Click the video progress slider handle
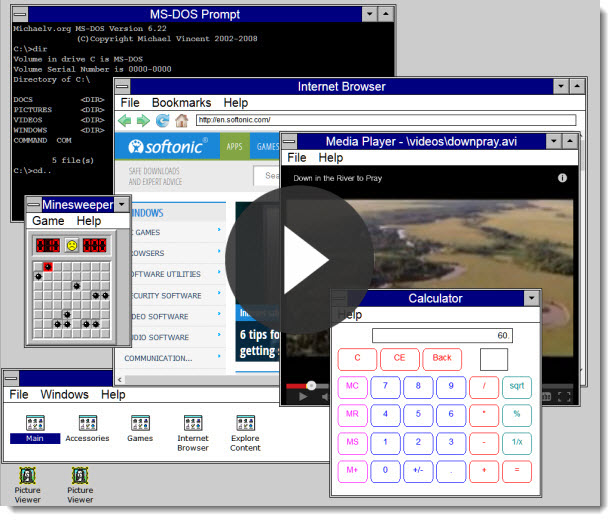This screenshot has width=615, height=521. pyautogui.click(x=311, y=385)
